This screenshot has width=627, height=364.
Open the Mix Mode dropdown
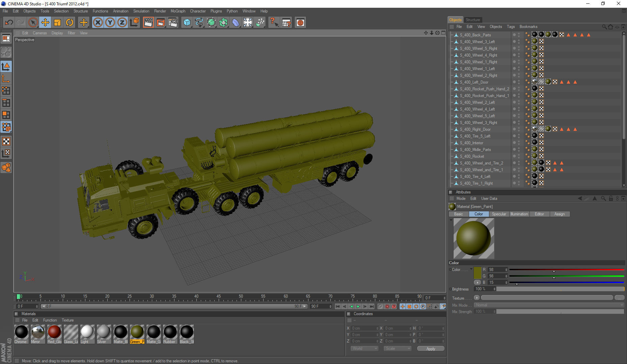(x=549, y=305)
